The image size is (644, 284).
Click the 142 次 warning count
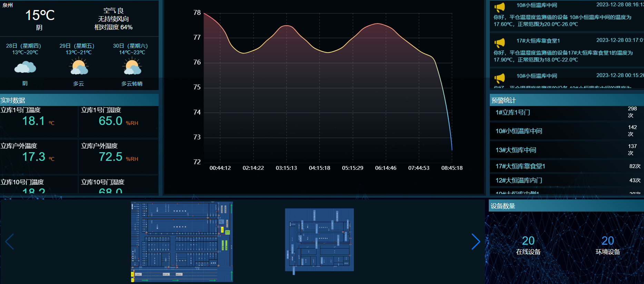tap(632, 131)
